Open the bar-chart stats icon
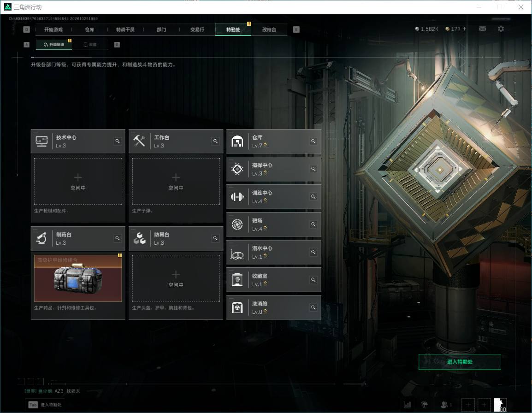 [x=407, y=405]
